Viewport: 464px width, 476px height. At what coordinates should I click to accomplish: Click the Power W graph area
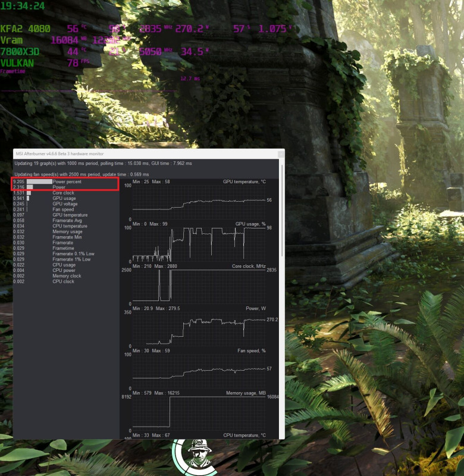199,329
